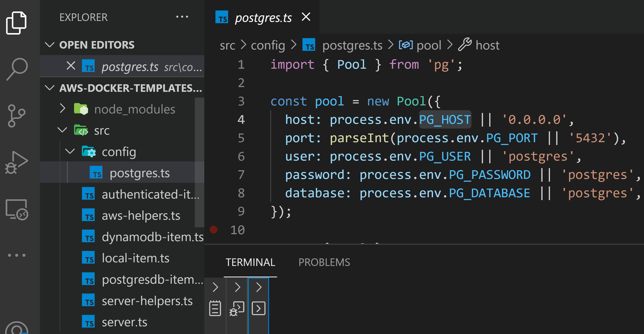The height and width of the screenshot is (334, 644).
Task: Click line number 1 in gutter
Action: pyautogui.click(x=241, y=65)
